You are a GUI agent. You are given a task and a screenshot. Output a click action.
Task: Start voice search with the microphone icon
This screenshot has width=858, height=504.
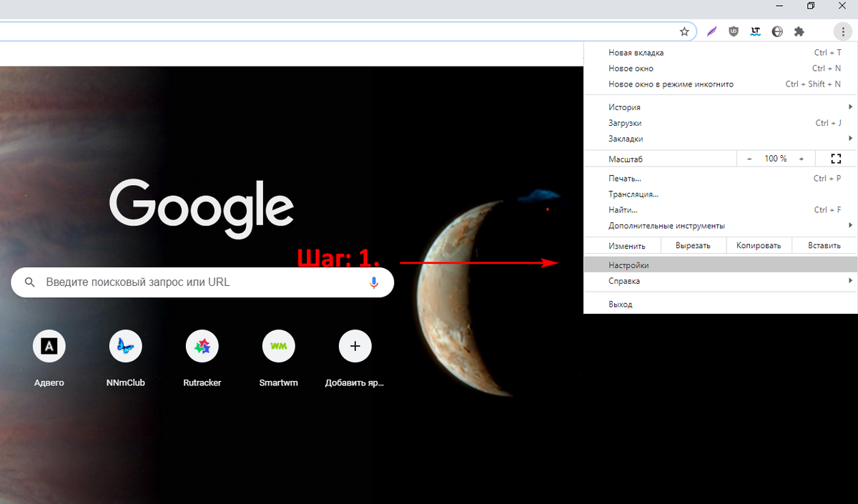pos(374,282)
